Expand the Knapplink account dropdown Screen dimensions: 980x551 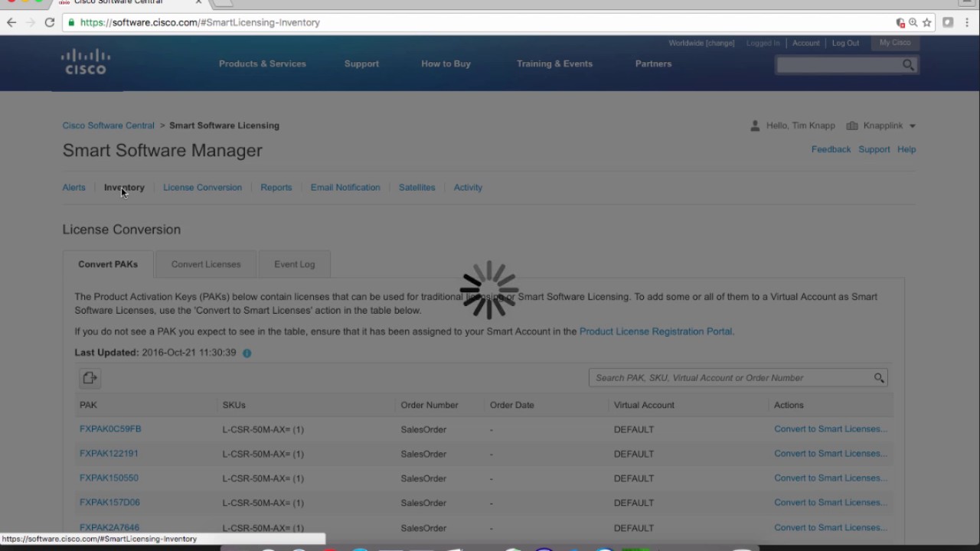click(912, 126)
